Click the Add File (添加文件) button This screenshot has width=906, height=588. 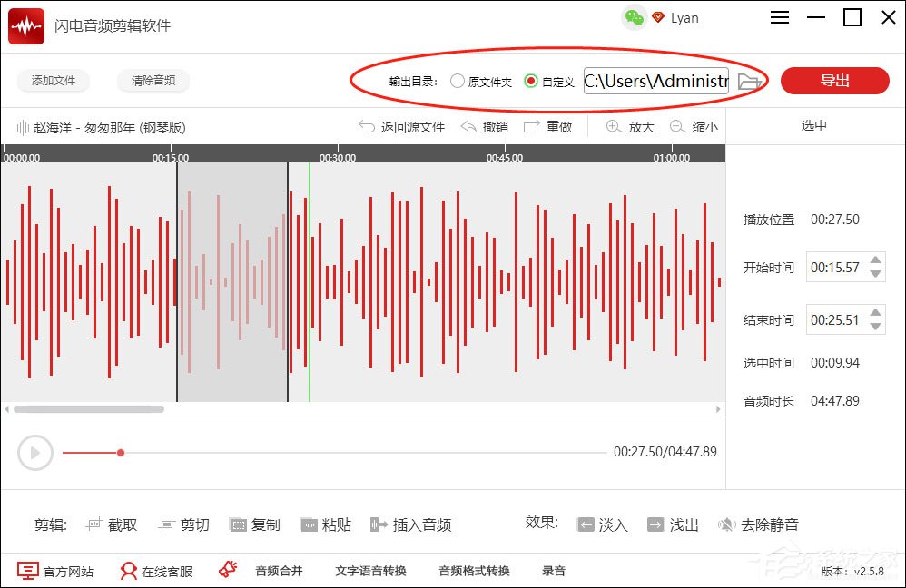tap(53, 81)
